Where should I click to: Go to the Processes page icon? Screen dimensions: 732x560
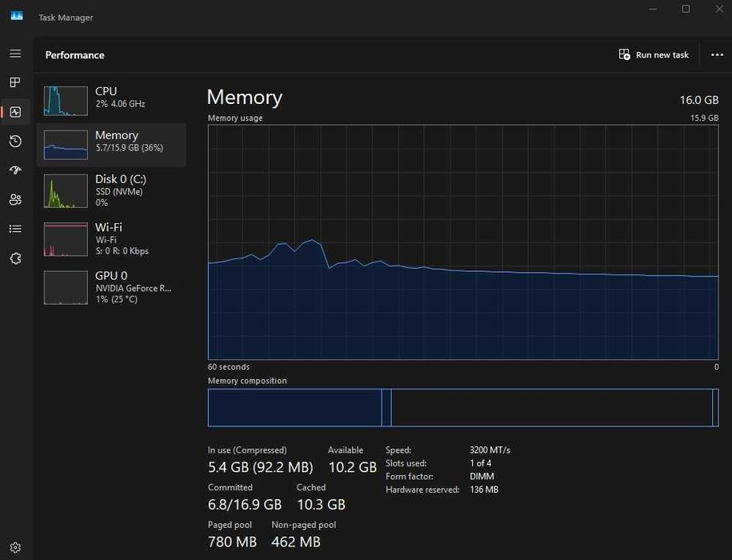(15, 82)
